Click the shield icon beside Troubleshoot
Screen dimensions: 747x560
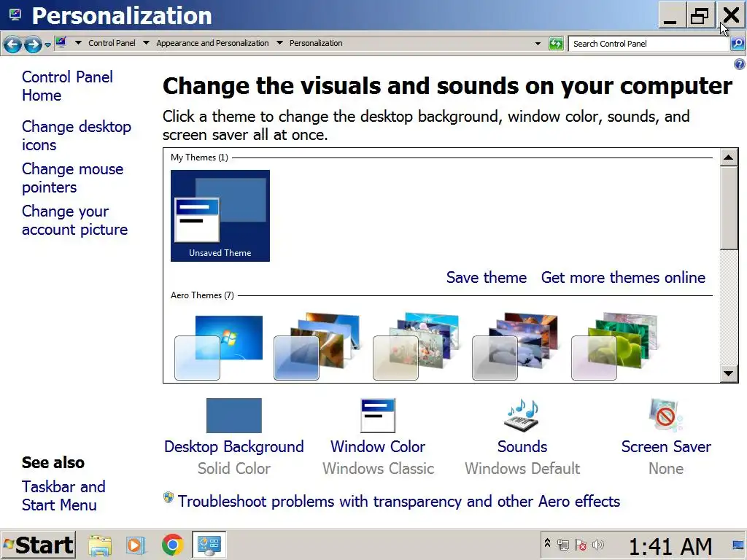pyautogui.click(x=169, y=497)
